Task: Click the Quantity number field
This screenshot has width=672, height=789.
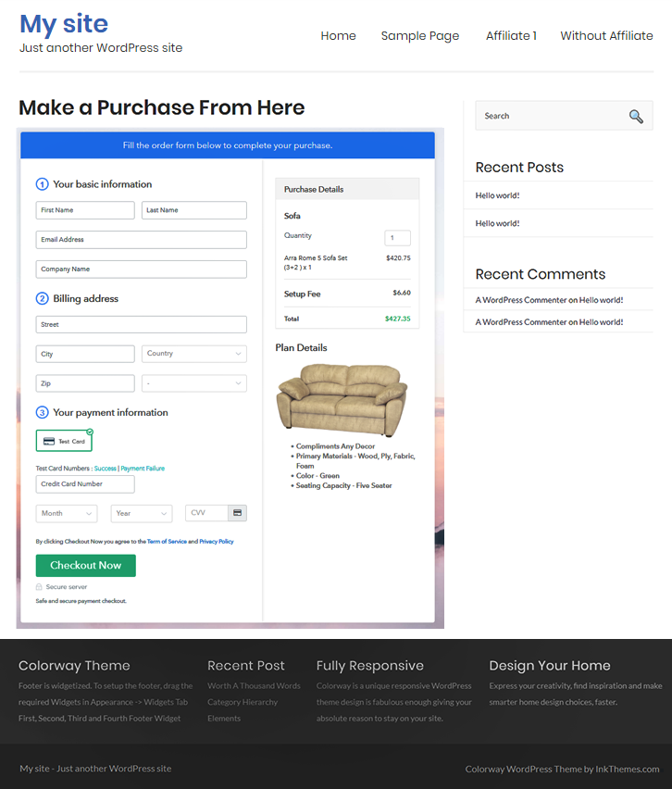Action: tap(397, 238)
